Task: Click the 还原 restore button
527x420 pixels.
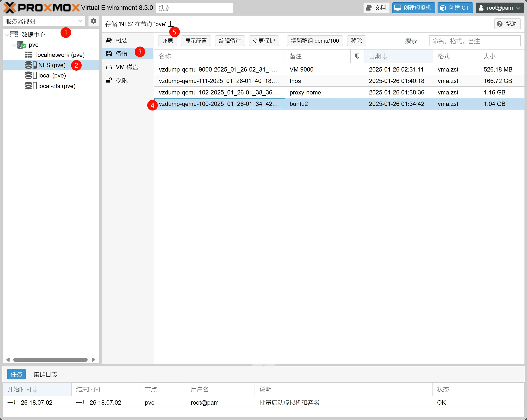Action: click(167, 41)
